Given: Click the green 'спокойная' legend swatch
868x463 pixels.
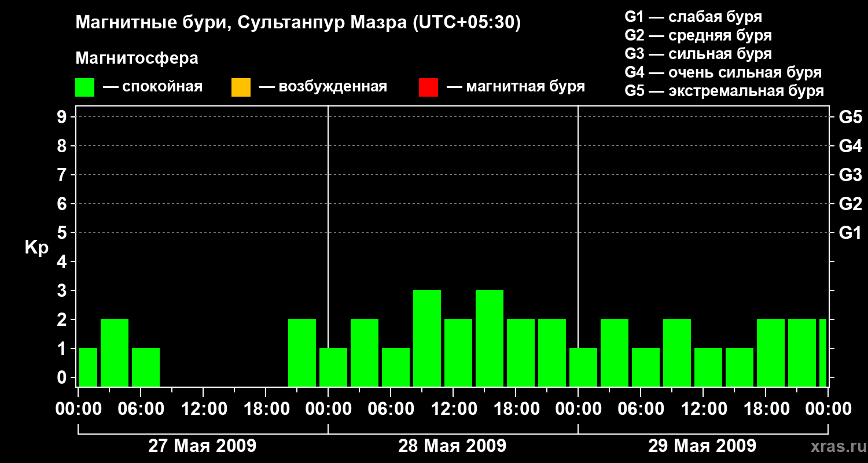Looking at the screenshot, I should (x=84, y=87).
